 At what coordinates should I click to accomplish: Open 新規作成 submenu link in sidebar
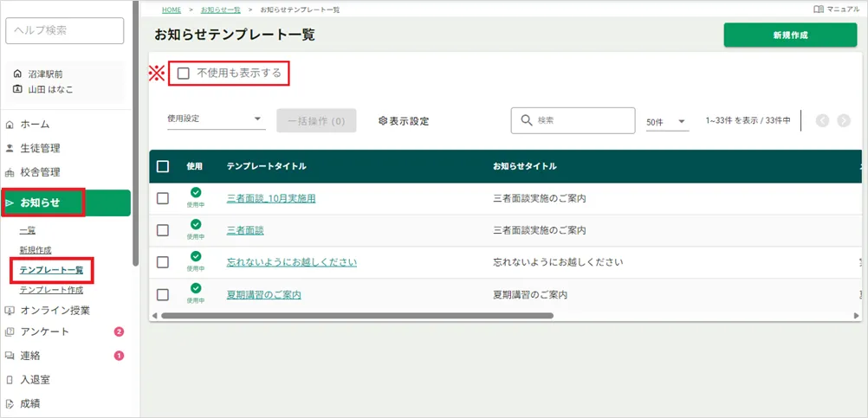(x=36, y=250)
